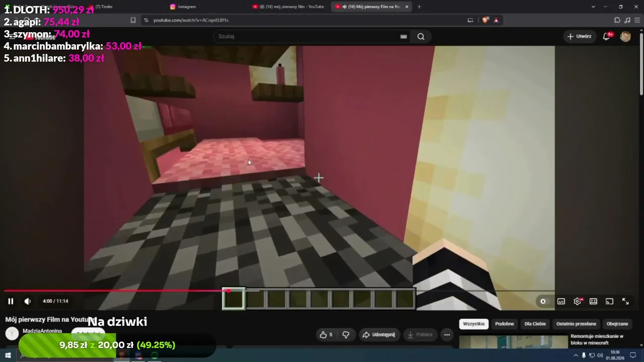Pause the YouTube video
This screenshot has height=362, width=644.
pyautogui.click(x=11, y=301)
